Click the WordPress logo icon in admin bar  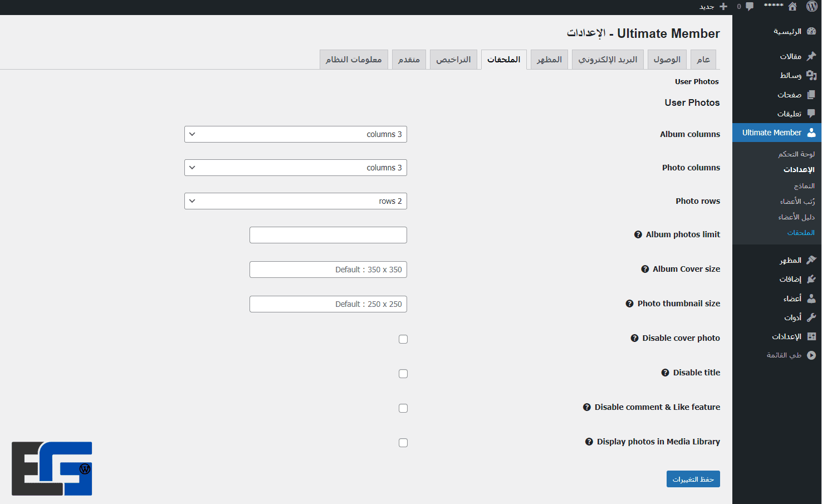812,7
